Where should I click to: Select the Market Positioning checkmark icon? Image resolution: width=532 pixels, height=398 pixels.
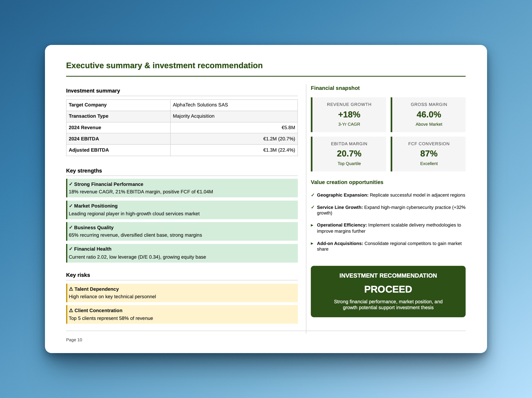[71, 206]
